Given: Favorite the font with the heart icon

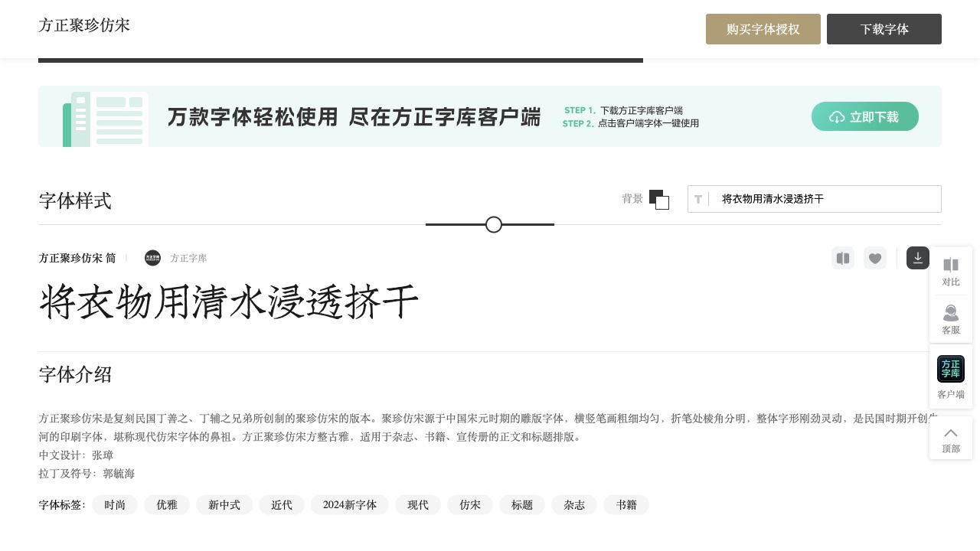Looking at the screenshot, I should (875, 258).
